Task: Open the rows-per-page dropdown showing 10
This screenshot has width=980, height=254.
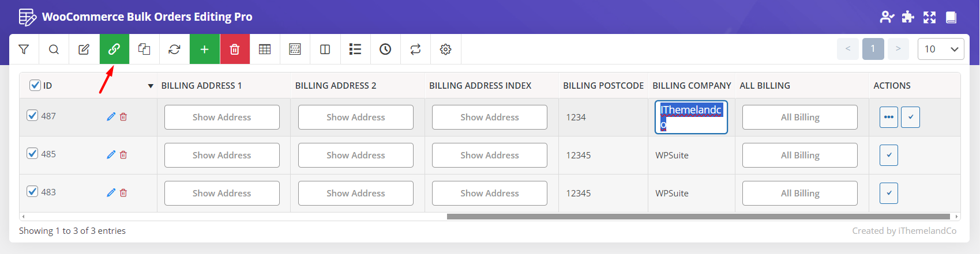Action: (x=940, y=49)
